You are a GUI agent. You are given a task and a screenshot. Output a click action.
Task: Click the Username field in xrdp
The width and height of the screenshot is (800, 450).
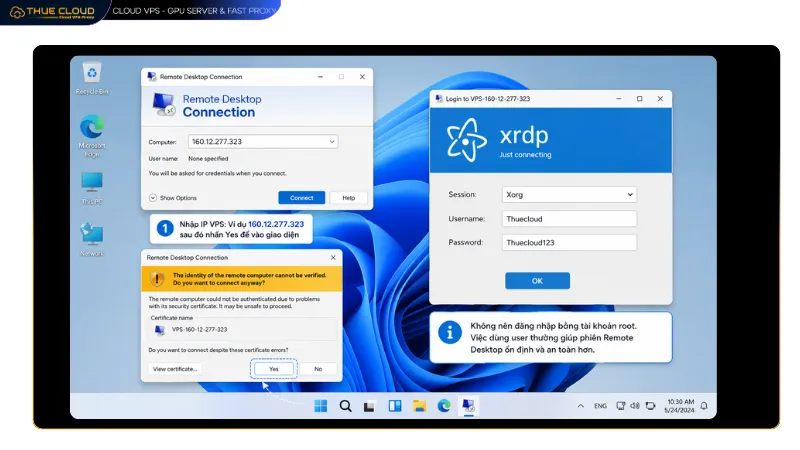[x=569, y=219]
